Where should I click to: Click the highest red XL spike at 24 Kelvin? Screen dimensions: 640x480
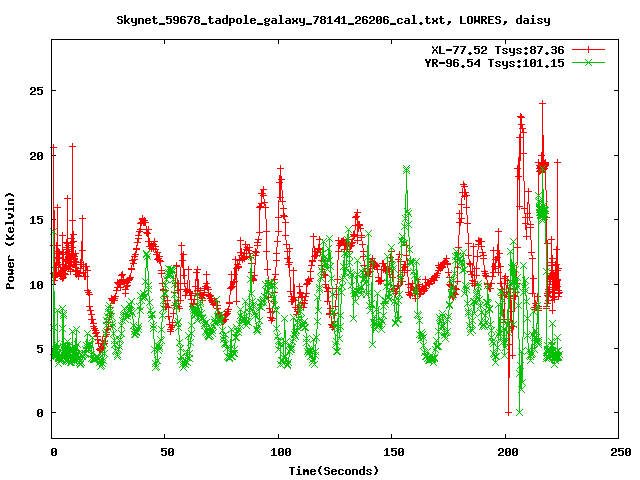click(542, 104)
